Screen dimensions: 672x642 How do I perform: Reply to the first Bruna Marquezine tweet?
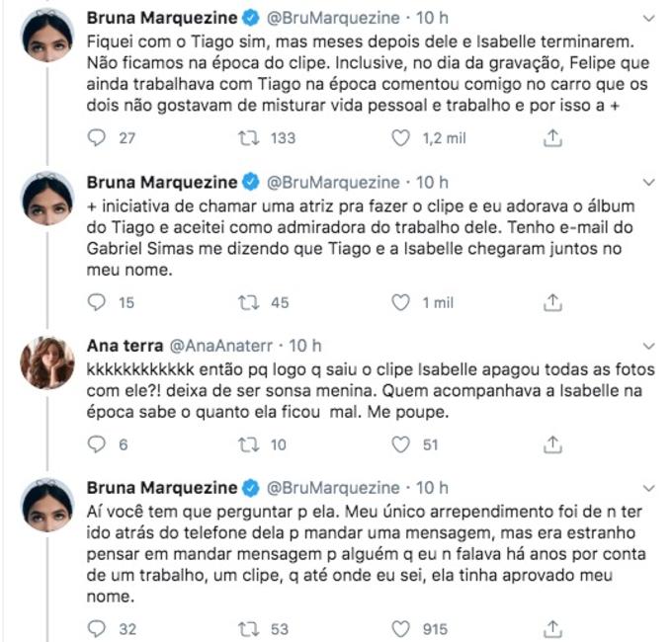pyautogui.click(x=96, y=138)
